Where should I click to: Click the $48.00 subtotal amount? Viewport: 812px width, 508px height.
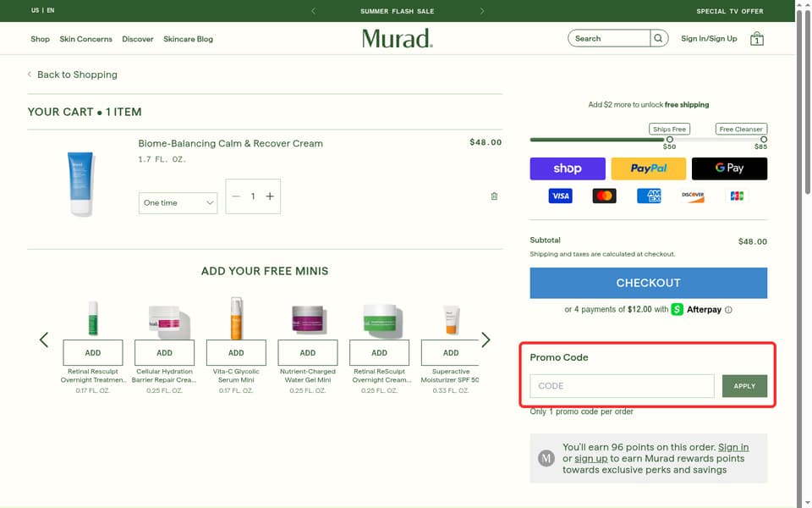point(753,241)
